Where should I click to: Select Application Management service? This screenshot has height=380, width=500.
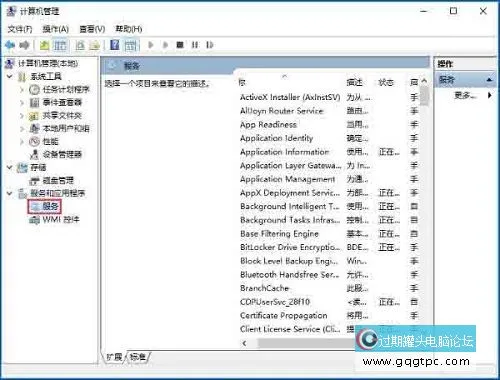click(x=287, y=179)
